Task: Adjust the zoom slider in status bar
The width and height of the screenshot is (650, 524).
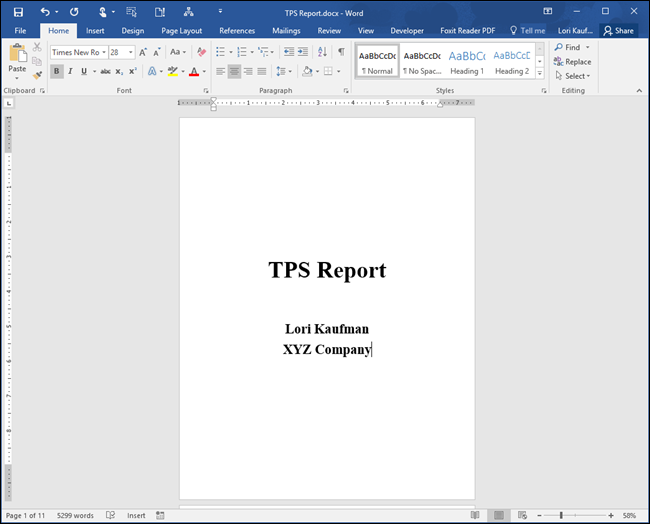Action: click(x=561, y=515)
